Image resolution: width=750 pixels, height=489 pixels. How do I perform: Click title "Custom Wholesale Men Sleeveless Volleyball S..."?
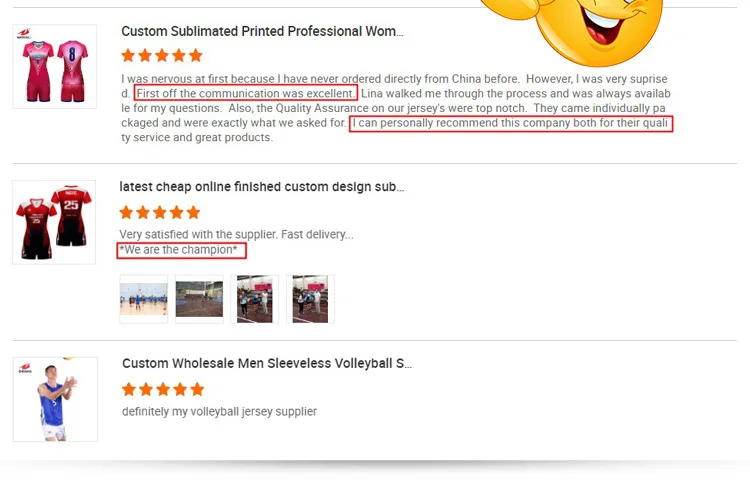pyautogui.click(x=267, y=364)
